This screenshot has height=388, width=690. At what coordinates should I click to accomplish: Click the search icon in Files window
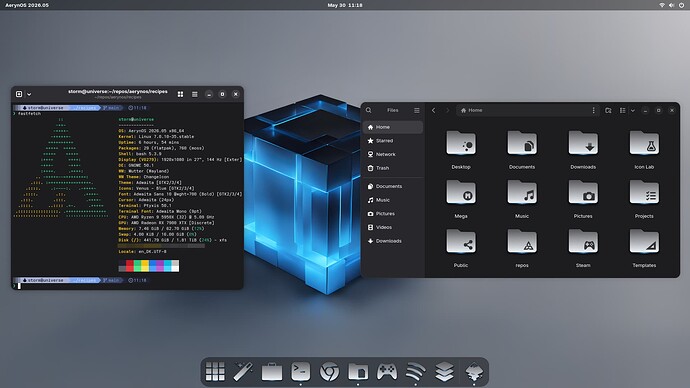(x=369, y=110)
